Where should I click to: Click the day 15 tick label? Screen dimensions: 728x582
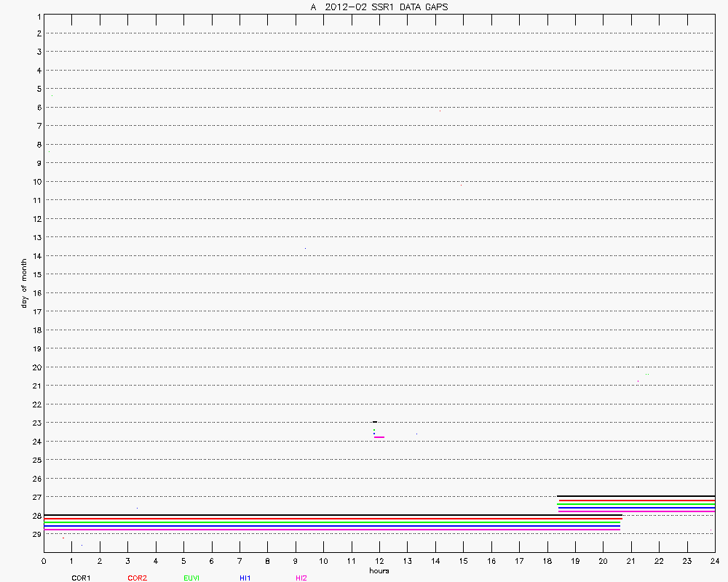coord(36,274)
